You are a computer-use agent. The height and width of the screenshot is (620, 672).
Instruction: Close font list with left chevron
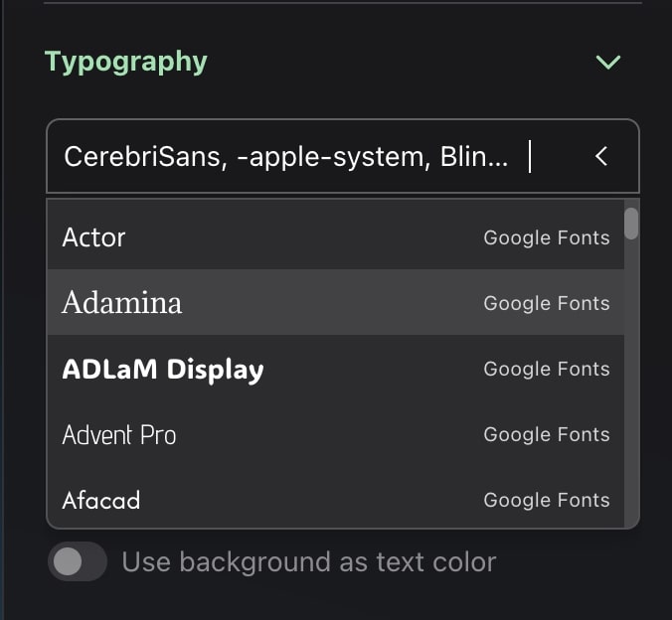tap(600, 157)
